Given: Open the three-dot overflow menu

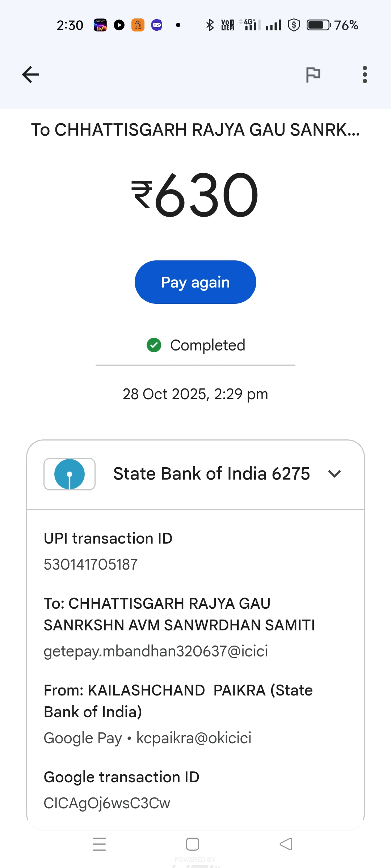Looking at the screenshot, I should click(x=365, y=75).
